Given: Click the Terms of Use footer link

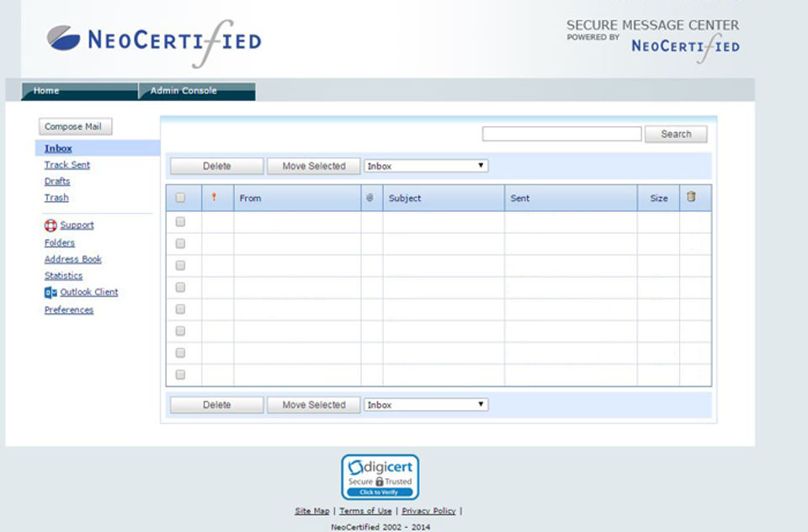Looking at the screenshot, I should (365, 511).
